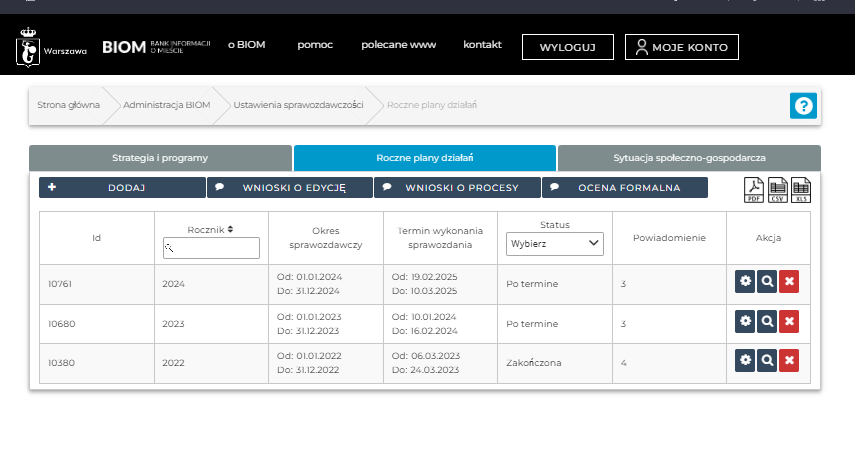Image resolution: width=855 pixels, height=461 pixels.
Task: Open Administracja BIOM breadcrumb link
Action: [x=166, y=105]
